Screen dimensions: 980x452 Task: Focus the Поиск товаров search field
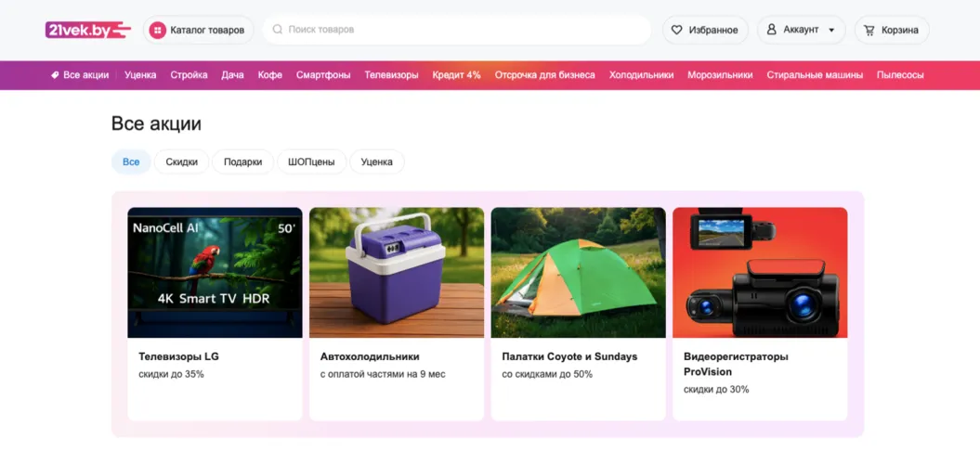click(x=457, y=30)
